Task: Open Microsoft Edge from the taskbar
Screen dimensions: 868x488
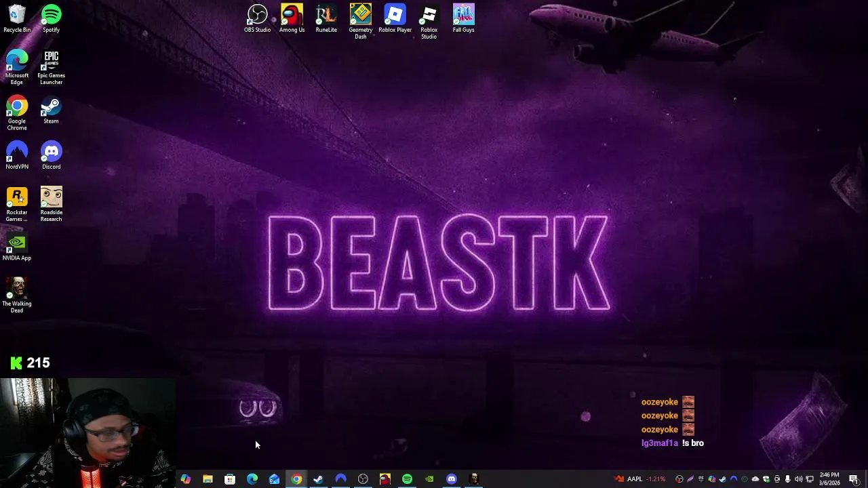Action: click(x=252, y=479)
